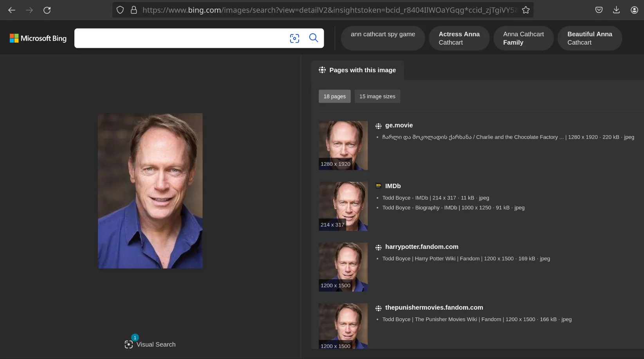Click the browser address bar URL
Screen dimensions: 644x359
coord(330,10)
